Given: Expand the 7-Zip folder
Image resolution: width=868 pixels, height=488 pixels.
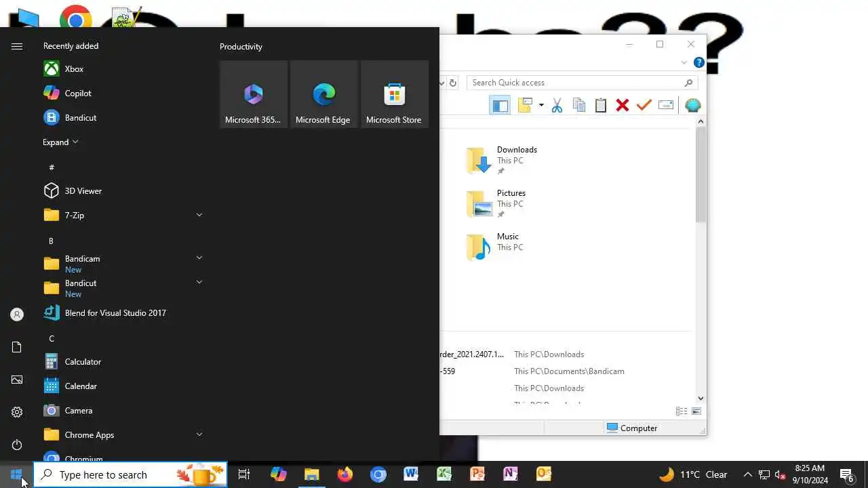Looking at the screenshot, I should [x=199, y=215].
